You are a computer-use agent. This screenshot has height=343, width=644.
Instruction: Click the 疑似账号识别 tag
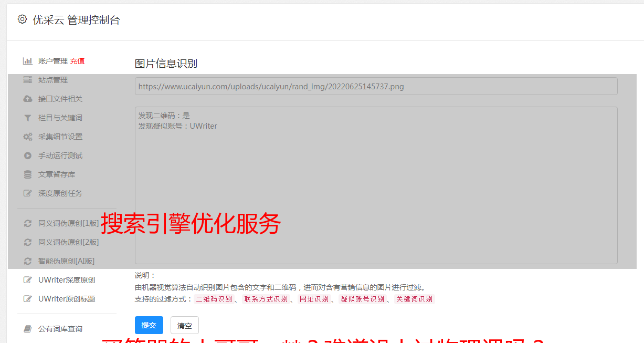(363, 299)
